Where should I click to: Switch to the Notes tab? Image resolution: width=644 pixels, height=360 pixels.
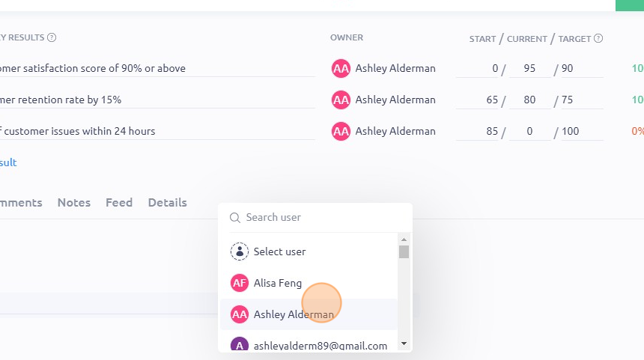click(x=74, y=202)
